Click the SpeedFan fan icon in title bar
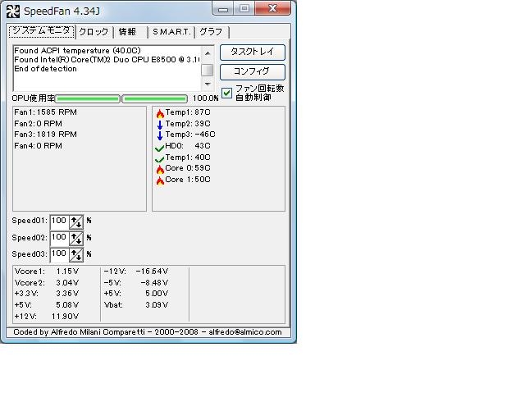Screen dimensions: 525x420 pos(13,11)
